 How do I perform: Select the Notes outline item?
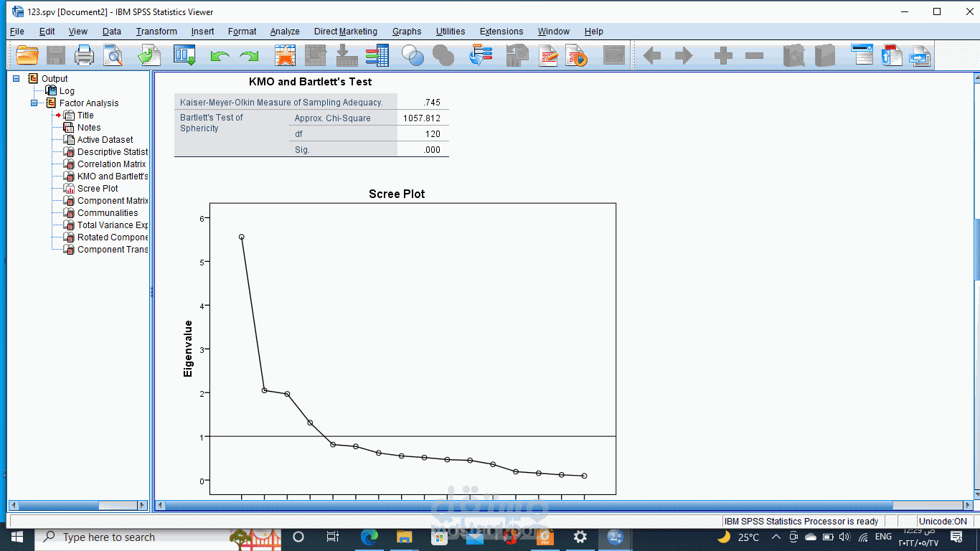point(89,128)
